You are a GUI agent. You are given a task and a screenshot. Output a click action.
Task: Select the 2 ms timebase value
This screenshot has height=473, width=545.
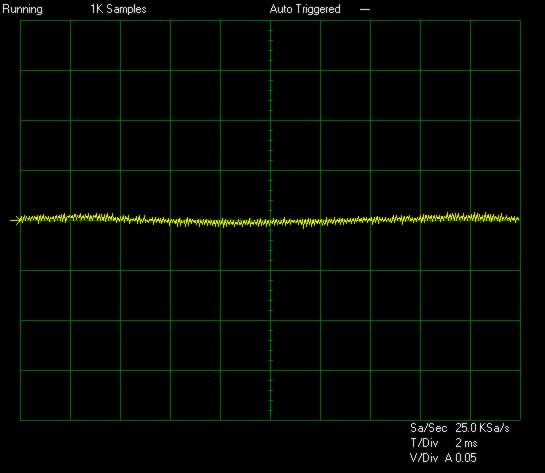click(x=466, y=443)
